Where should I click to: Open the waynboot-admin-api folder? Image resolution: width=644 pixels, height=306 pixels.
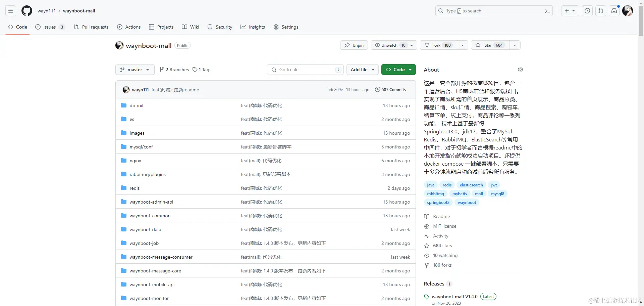151,202
